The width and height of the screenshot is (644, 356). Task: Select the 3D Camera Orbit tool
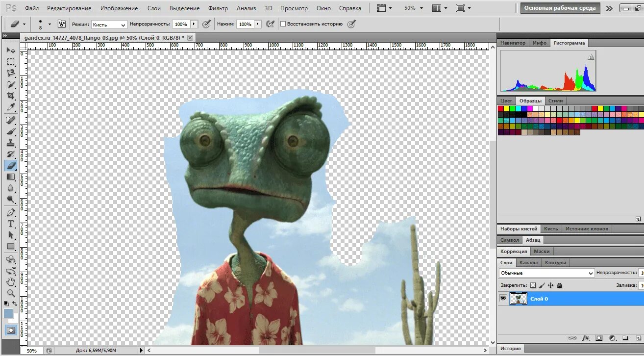coord(11,271)
